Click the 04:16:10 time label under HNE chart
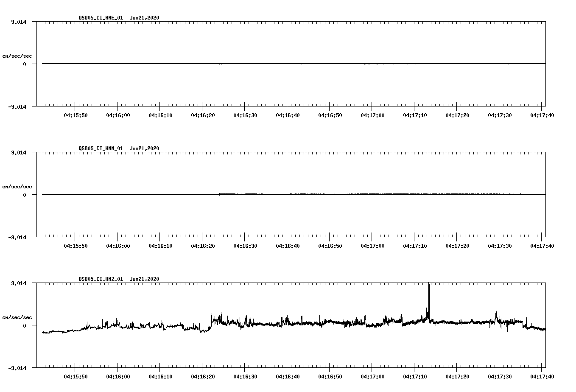 click(x=160, y=115)
